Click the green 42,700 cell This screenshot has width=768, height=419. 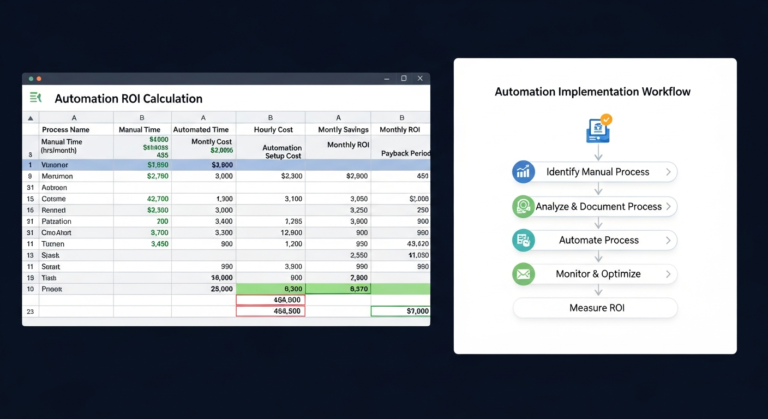tap(142, 198)
